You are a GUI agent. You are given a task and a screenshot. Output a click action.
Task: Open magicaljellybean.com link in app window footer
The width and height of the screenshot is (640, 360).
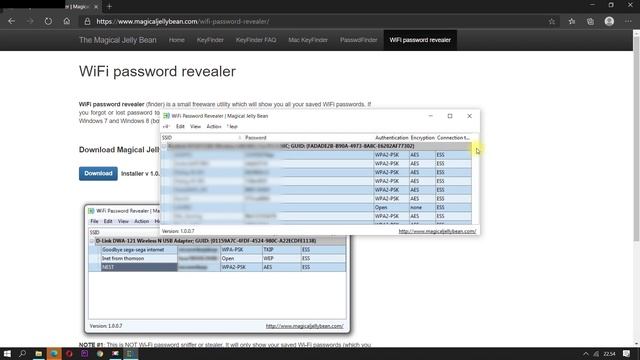[437, 231]
